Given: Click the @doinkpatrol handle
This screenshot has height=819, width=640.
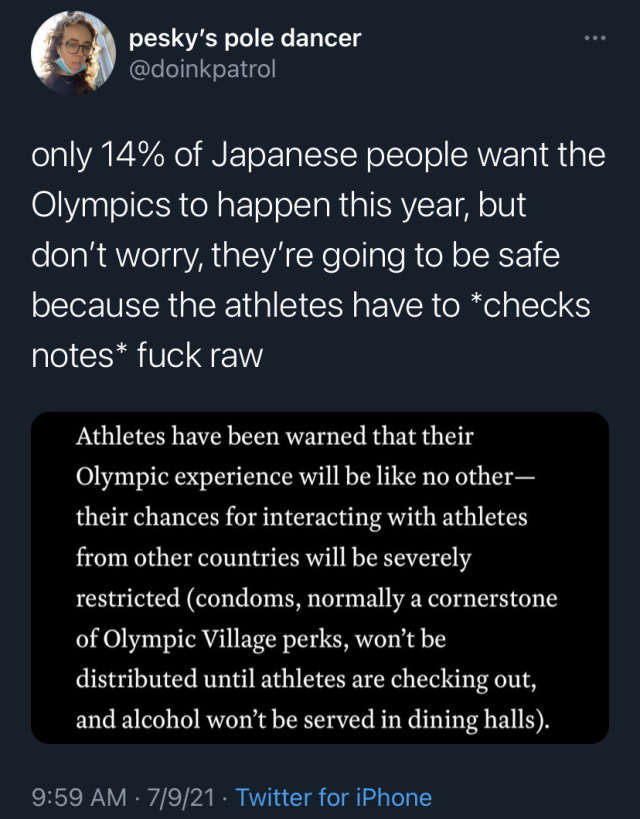Looking at the screenshot, I should [202, 71].
